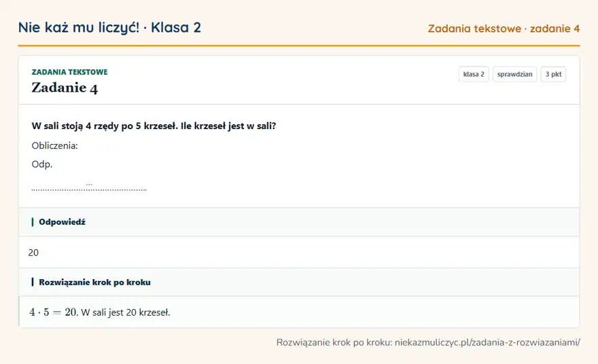Click 'Zadania tekstowe · zadanie 4' header label

504,29
